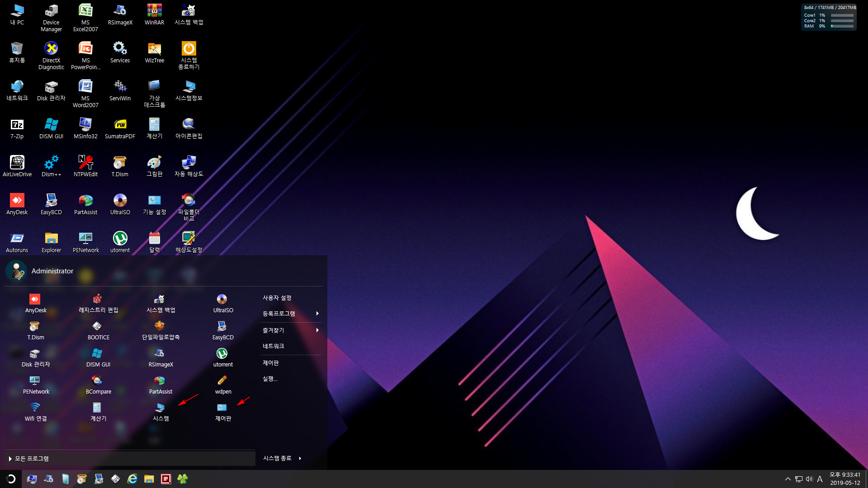Click the Administrator account picture
The width and height of the screenshot is (868, 488).
pyautogui.click(x=16, y=271)
